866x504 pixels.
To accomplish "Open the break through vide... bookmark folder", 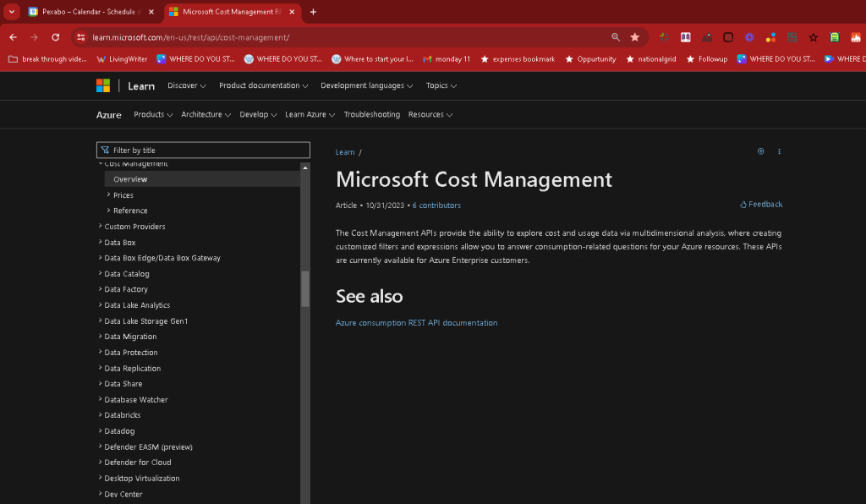I will [x=47, y=59].
